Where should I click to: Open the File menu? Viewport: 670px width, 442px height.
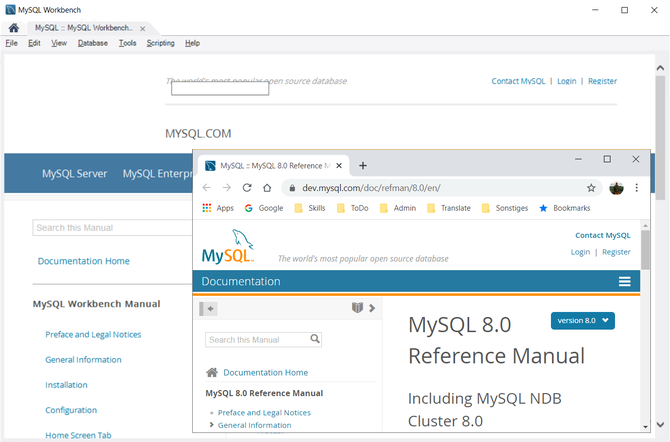pos(12,43)
